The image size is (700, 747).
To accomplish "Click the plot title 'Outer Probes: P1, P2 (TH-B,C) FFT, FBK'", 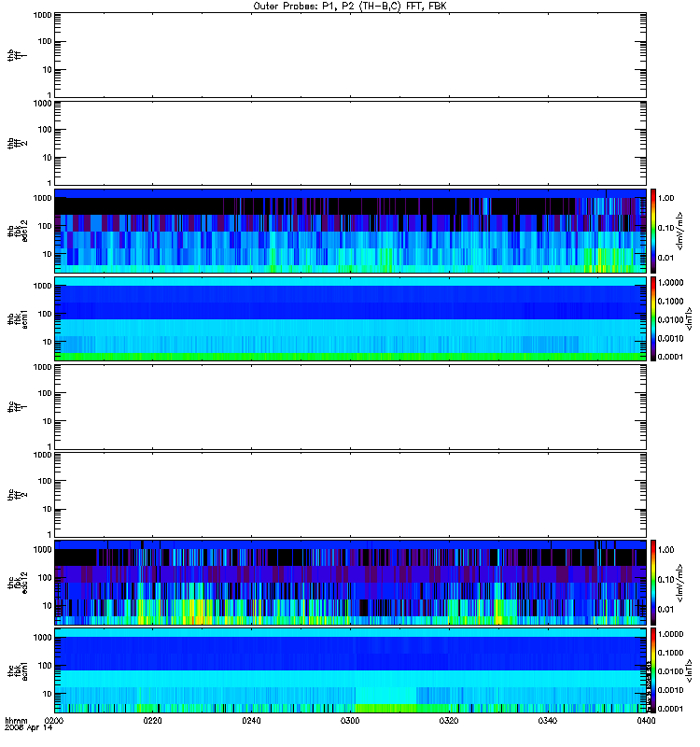I will 350,7.
